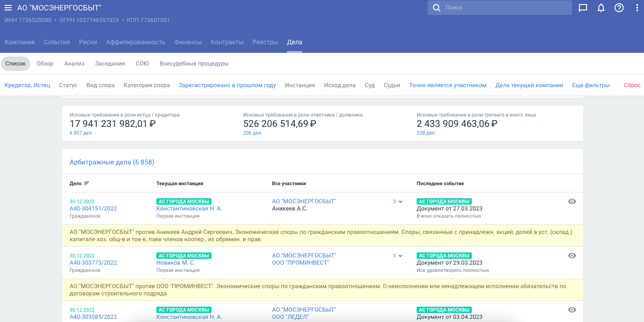This screenshot has width=644, height=322.
Task: Open case А40-304151/2022
Action: click(93, 209)
